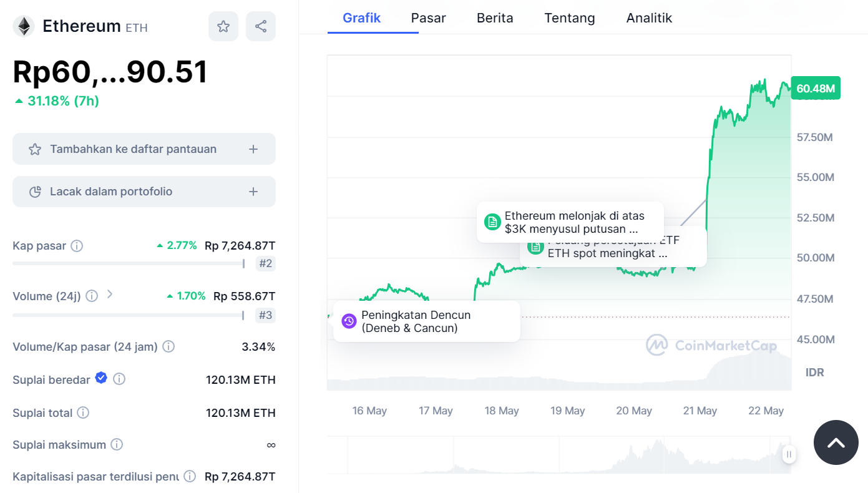Click the plus on Tambahkan ke daftar pantauan
Viewport: 868px width, 493px height.
tap(253, 149)
